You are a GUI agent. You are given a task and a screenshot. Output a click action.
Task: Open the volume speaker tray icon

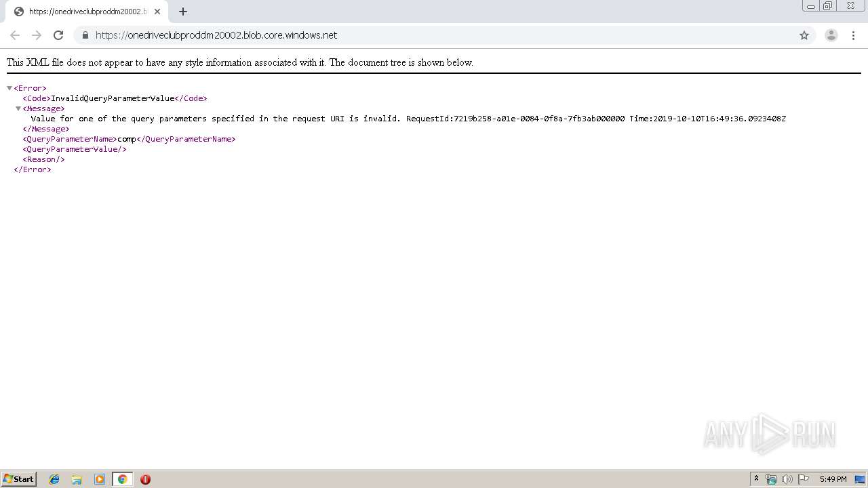pos(787,479)
